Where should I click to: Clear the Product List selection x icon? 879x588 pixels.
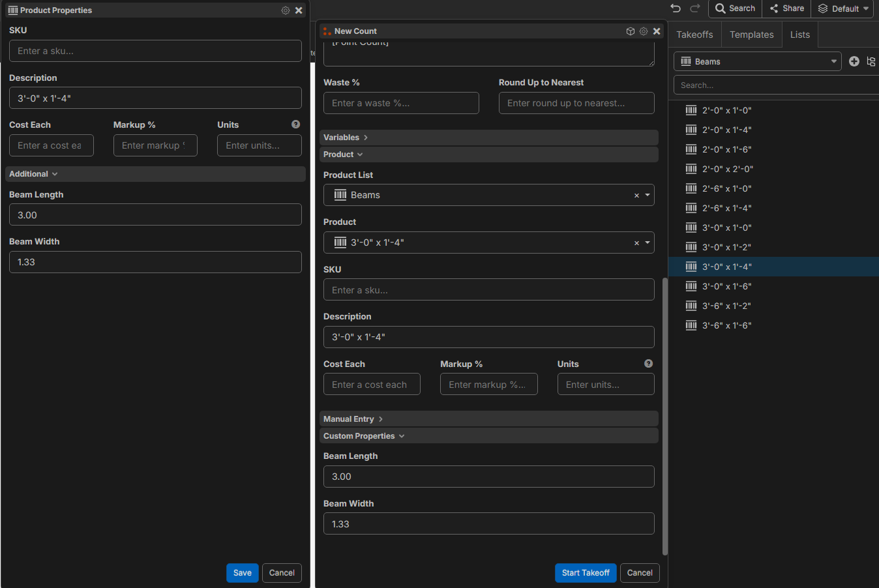pyautogui.click(x=636, y=196)
